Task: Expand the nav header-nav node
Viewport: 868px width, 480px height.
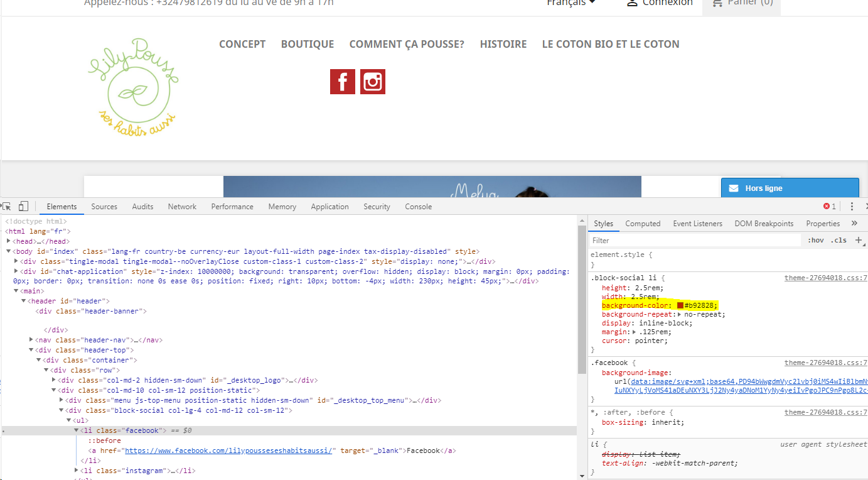Action: tap(31, 340)
